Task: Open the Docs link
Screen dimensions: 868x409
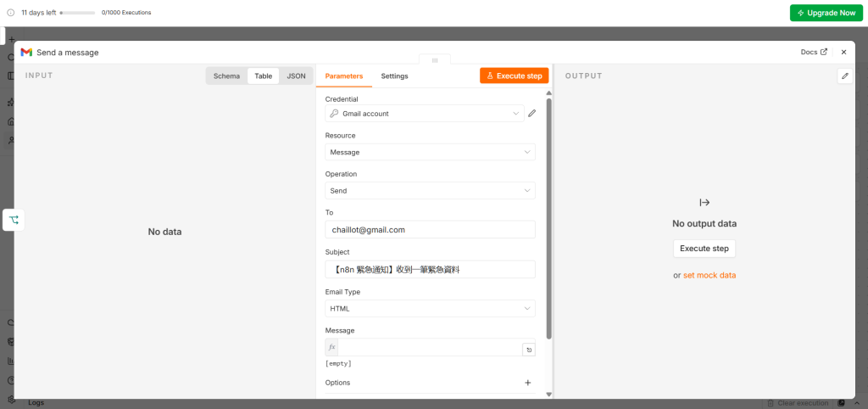Action: (814, 52)
